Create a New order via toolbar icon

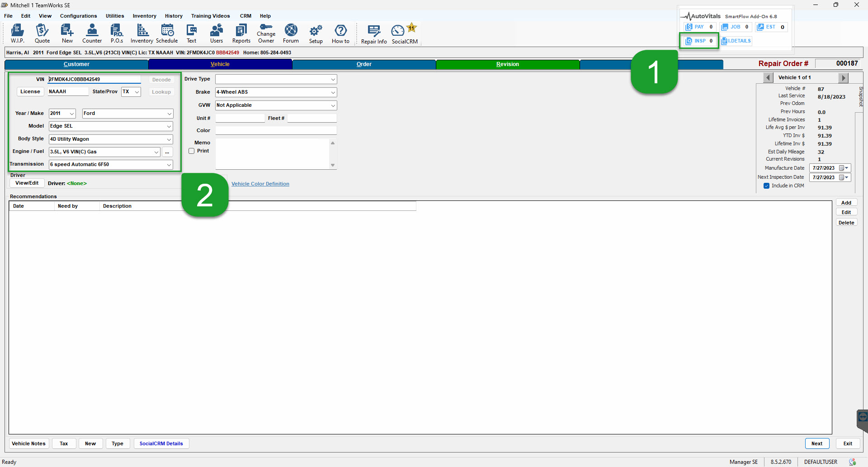click(67, 34)
